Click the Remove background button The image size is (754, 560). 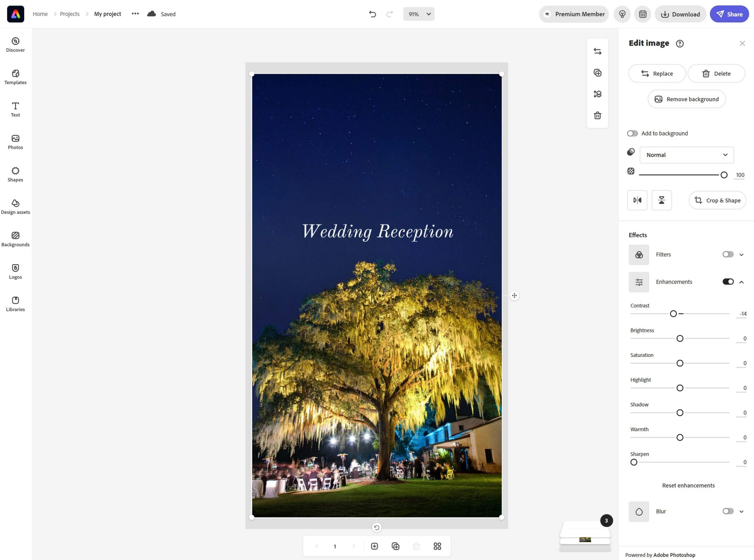click(686, 99)
